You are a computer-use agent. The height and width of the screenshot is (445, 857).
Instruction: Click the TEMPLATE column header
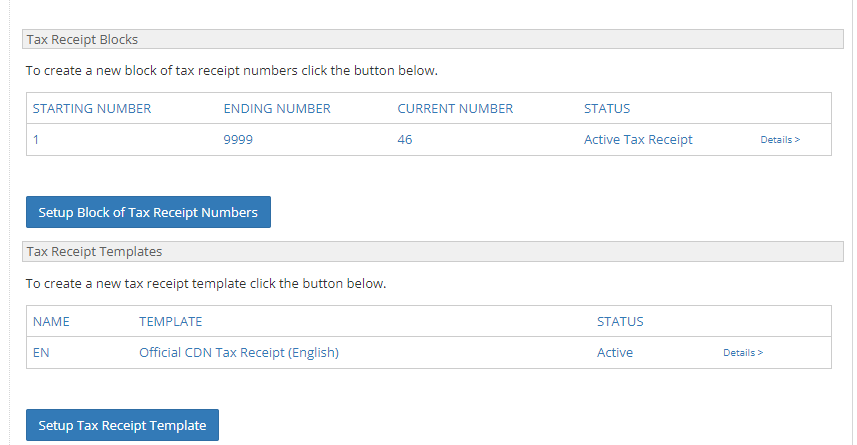tap(171, 321)
